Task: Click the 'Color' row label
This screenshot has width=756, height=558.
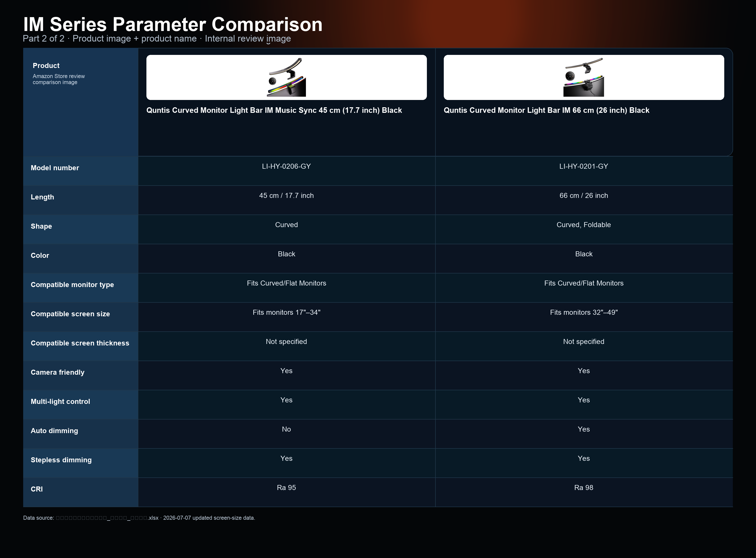Action: click(x=40, y=255)
